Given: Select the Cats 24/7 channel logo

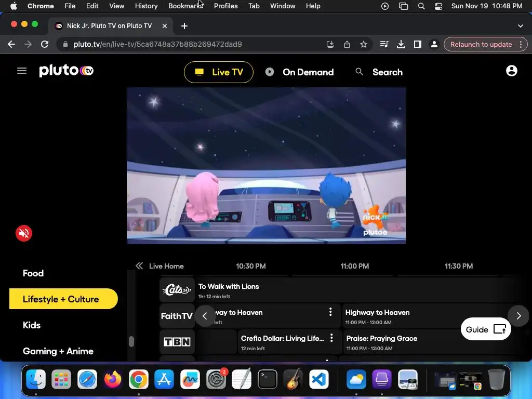Looking at the screenshot, I should click(177, 290).
